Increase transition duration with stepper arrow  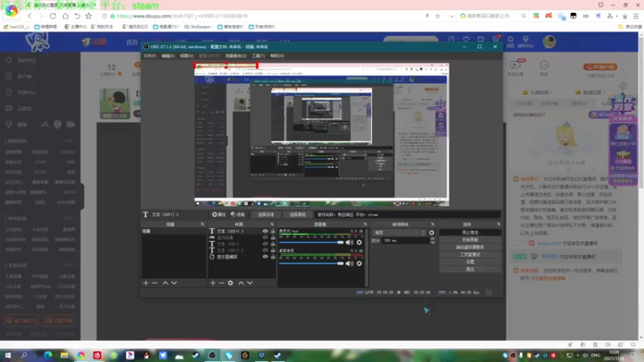[x=432, y=239]
